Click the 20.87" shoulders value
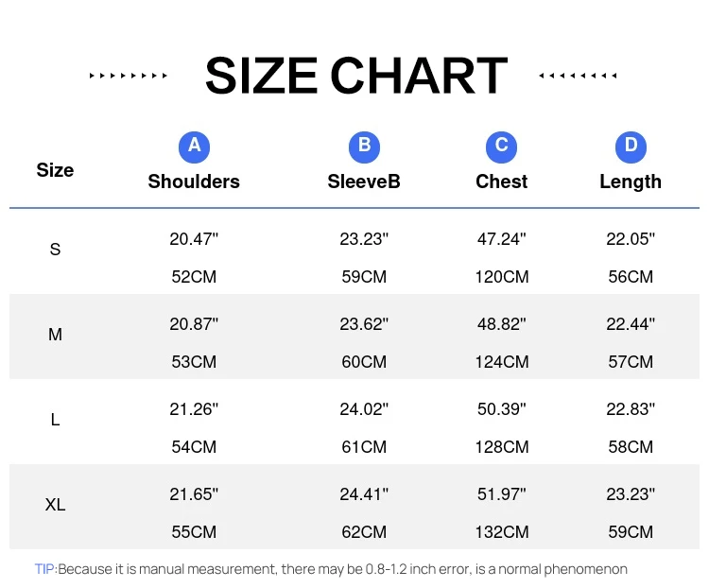Viewport: 709px width, 588px height. (194, 324)
